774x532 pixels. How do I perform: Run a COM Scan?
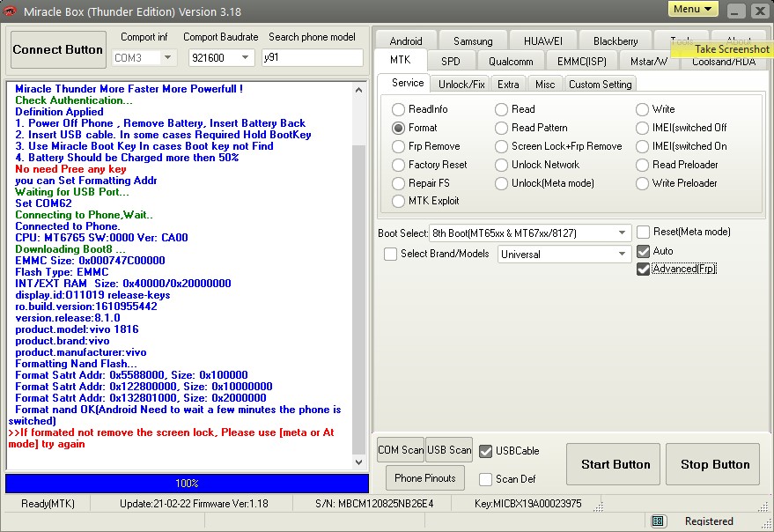point(401,450)
